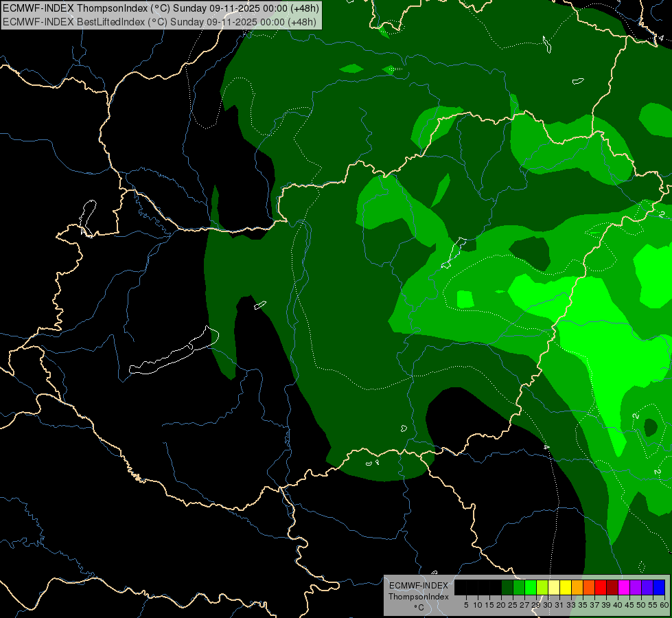The height and width of the screenshot is (618, 672).
Task: Click the BestLiftedIndex title line at top
Action: click(x=159, y=22)
